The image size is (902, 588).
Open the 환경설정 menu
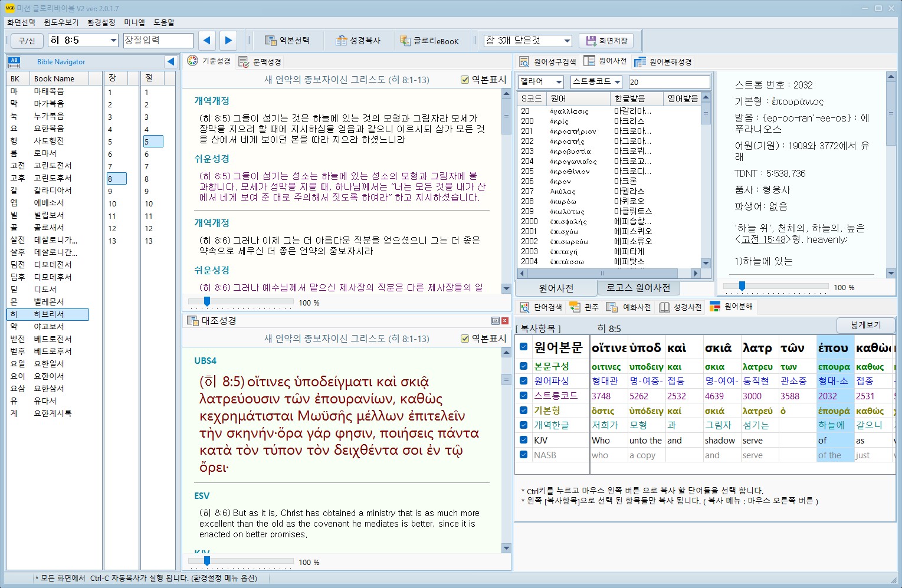[x=101, y=22]
